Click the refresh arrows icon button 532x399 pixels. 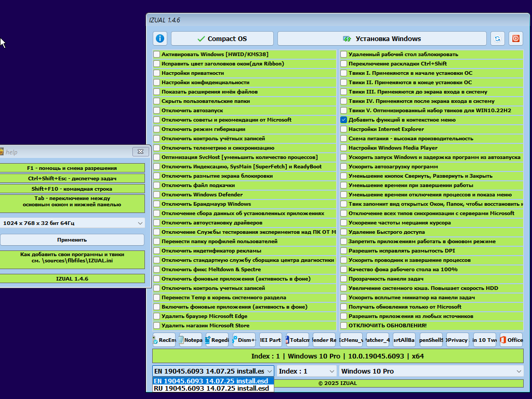point(497,38)
